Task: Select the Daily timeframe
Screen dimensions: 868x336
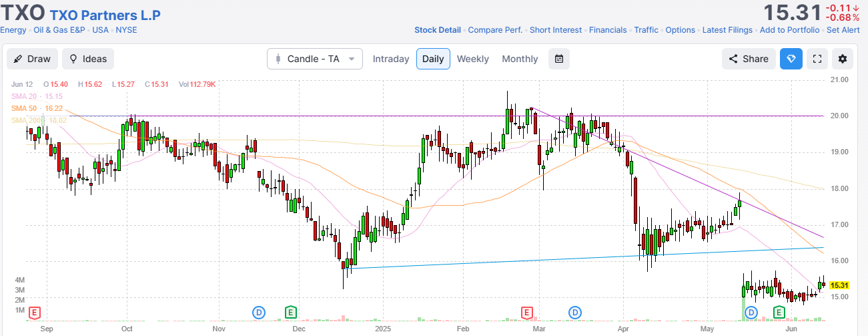Action: point(433,59)
